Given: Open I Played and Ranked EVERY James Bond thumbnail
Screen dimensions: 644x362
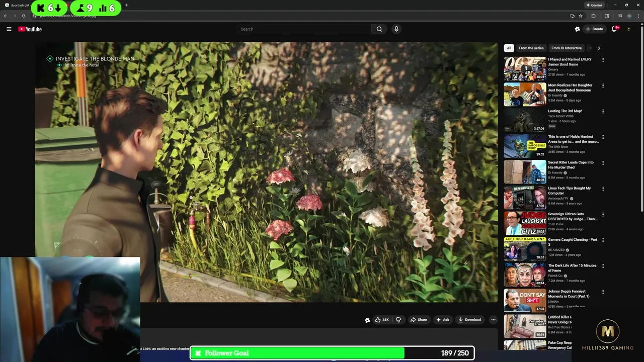Looking at the screenshot, I should point(525,68).
